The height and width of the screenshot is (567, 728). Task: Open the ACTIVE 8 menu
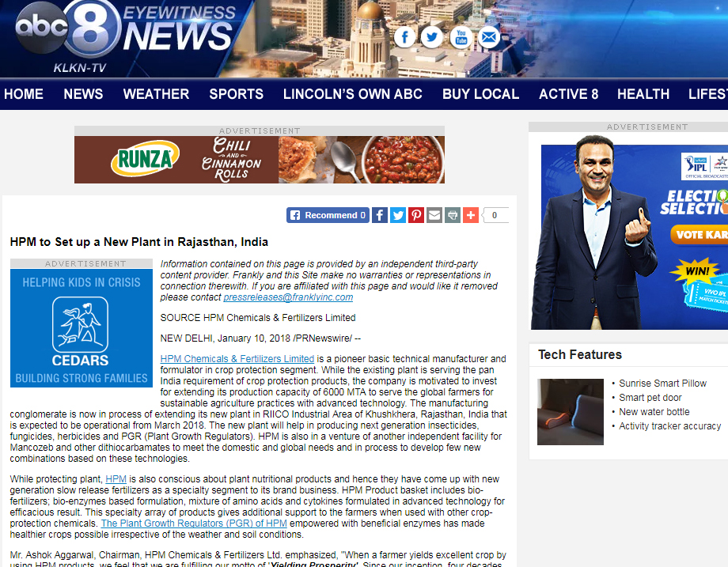(569, 94)
